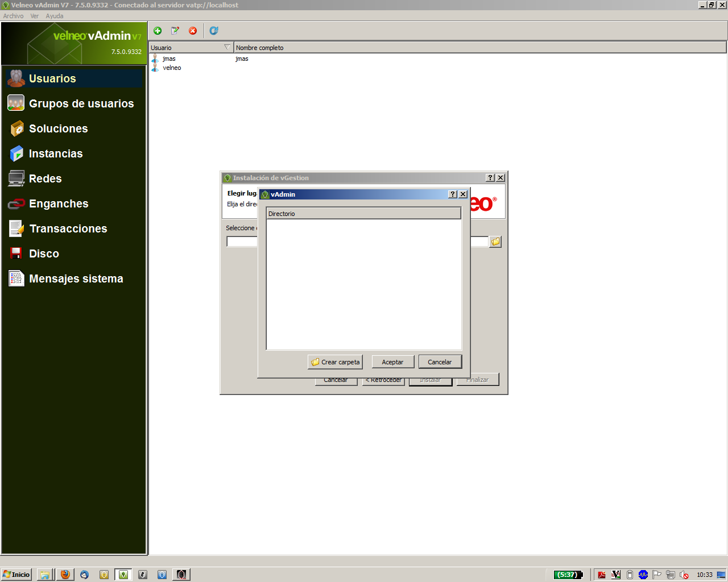Refresh the user list with the blue arrow icon
This screenshot has height=582, width=728.
pos(214,31)
